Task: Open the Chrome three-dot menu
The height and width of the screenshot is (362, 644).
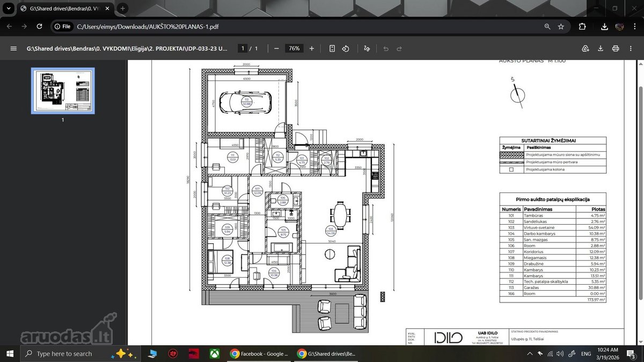Action: [635, 26]
